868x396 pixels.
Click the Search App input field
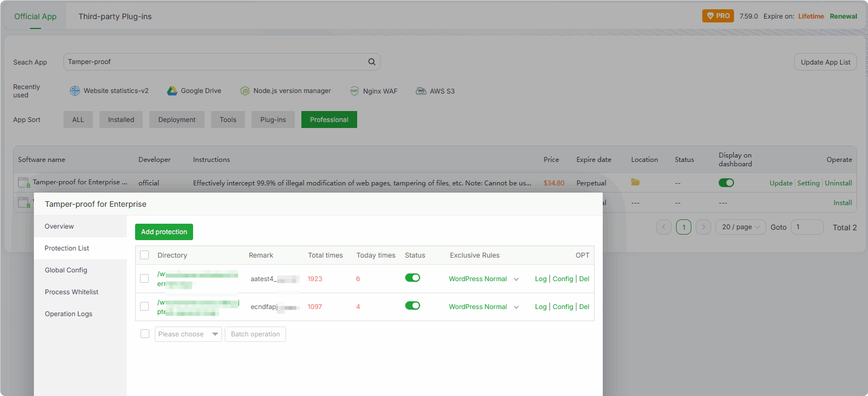(x=216, y=62)
